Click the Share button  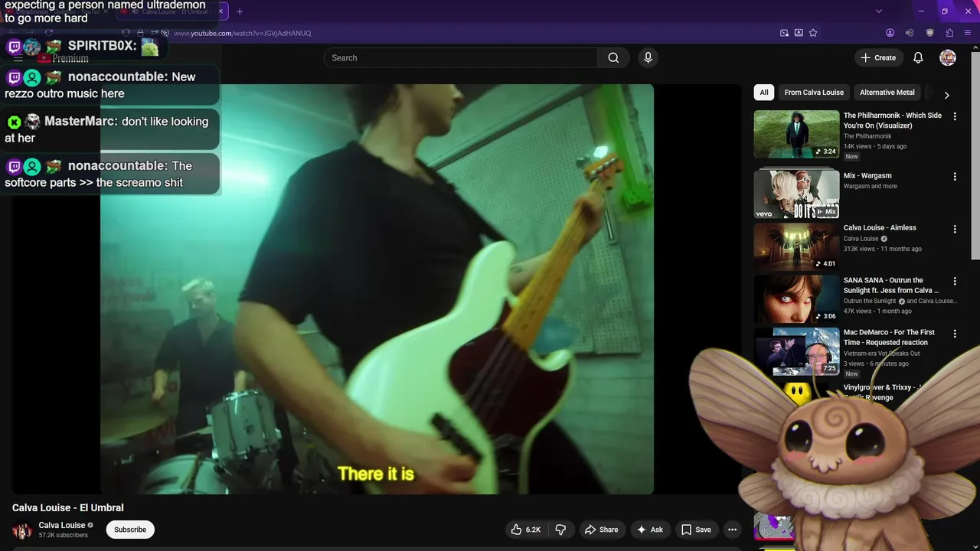pos(601,530)
